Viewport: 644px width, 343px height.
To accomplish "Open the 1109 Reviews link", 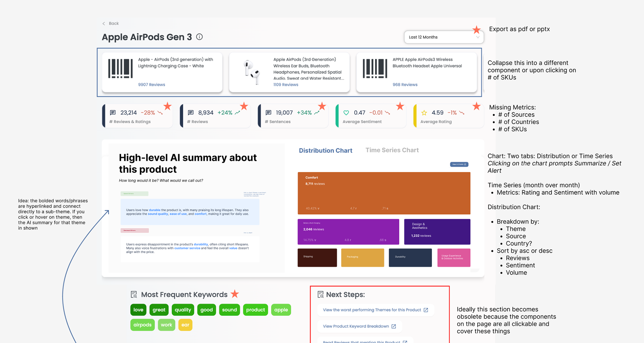I will (x=286, y=84).
